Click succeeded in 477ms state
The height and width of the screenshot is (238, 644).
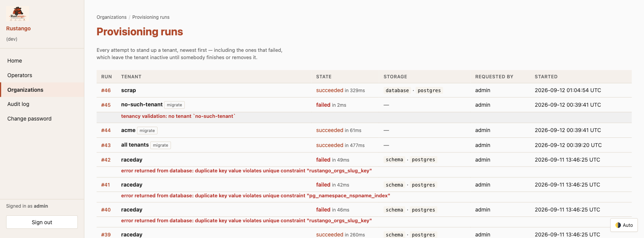coord(340,145)
